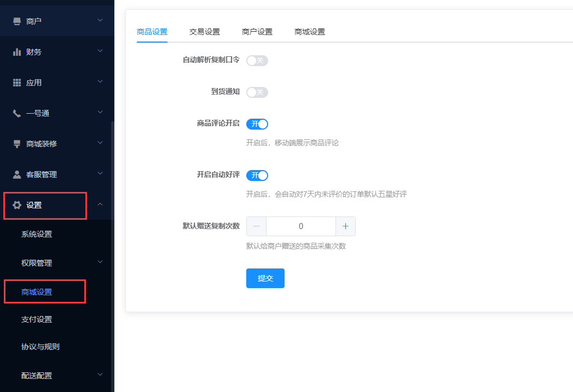Open 支付设置 in the sidebar
This screenshot has height=392, width=573.
point(37,319)
